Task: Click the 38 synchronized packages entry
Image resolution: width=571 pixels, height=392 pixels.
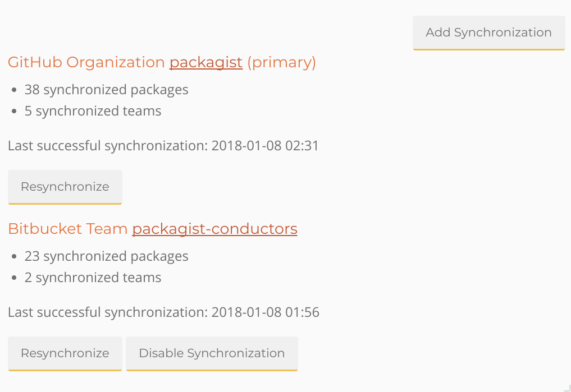Action: (x=106, y=90)
